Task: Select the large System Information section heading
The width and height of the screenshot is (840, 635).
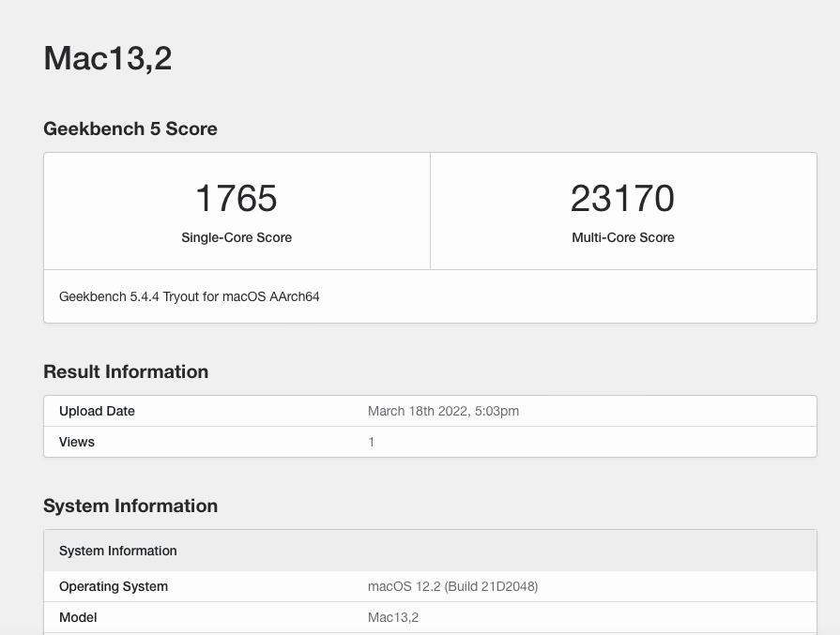Action: point(130,506)
